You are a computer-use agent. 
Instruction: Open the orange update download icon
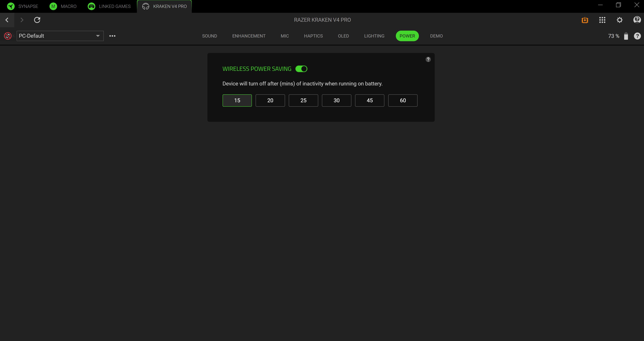click(x=585, y=20)
